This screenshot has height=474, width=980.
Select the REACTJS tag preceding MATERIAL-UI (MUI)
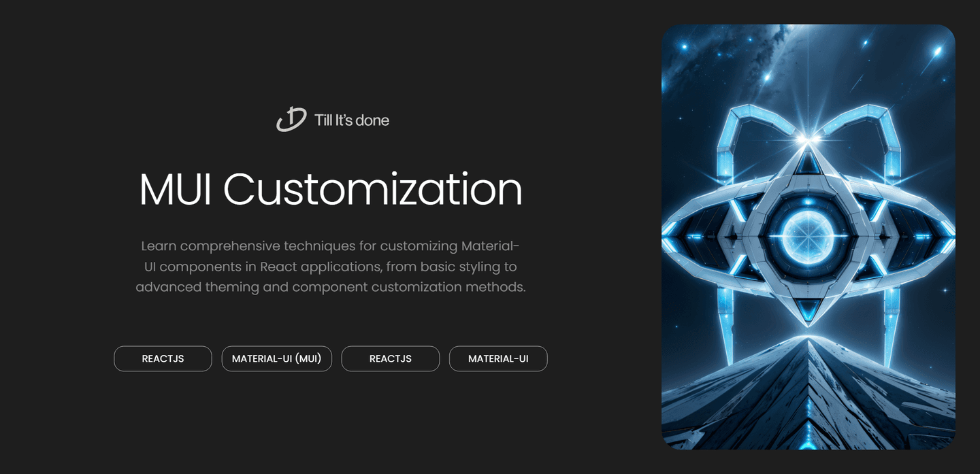(x=163, y=358)
